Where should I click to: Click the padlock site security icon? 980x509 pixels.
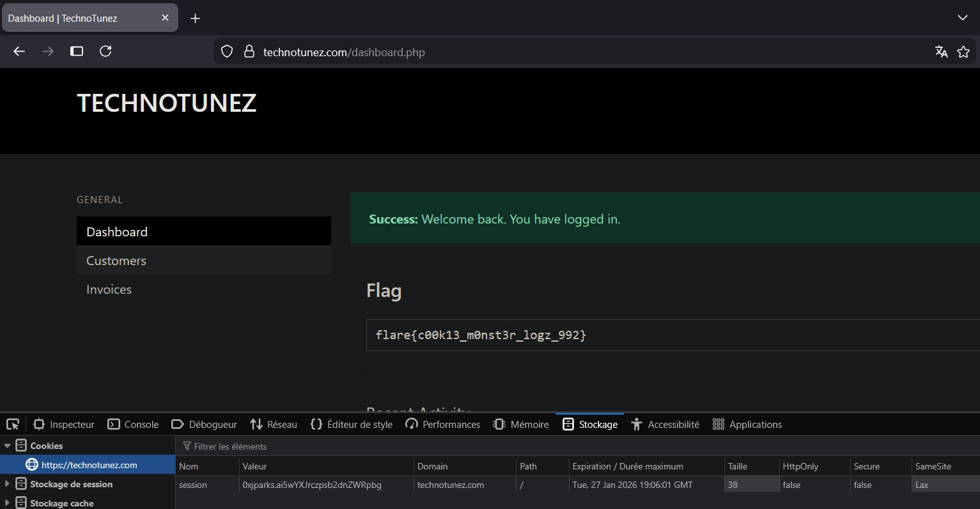pos(249,52)
